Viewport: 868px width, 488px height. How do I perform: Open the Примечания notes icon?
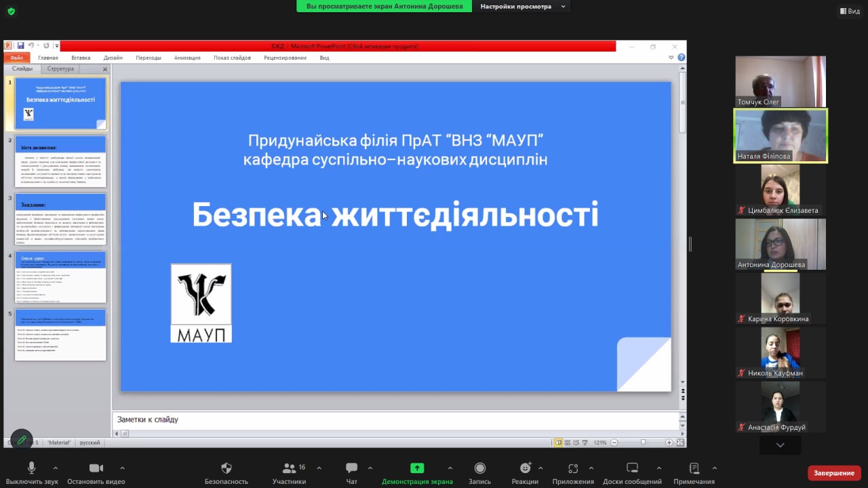(694, 468)
